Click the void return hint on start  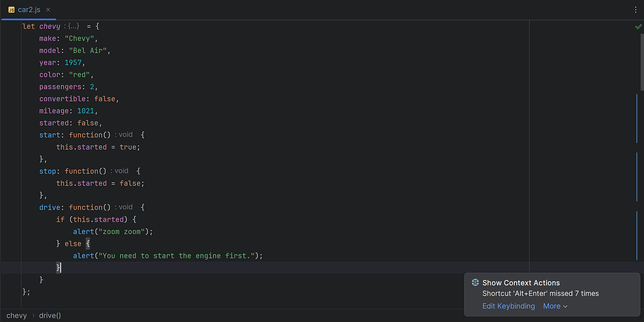(126, 134)
